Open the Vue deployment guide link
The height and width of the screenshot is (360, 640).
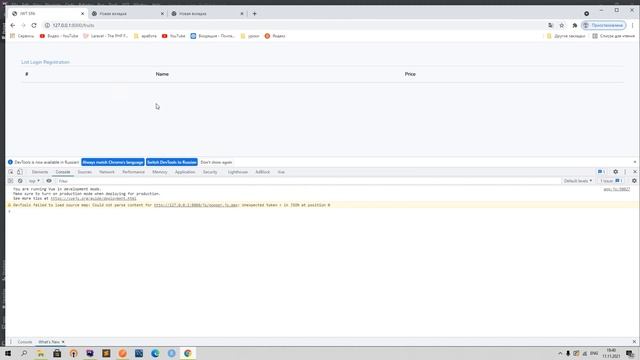tap(93, 198)
